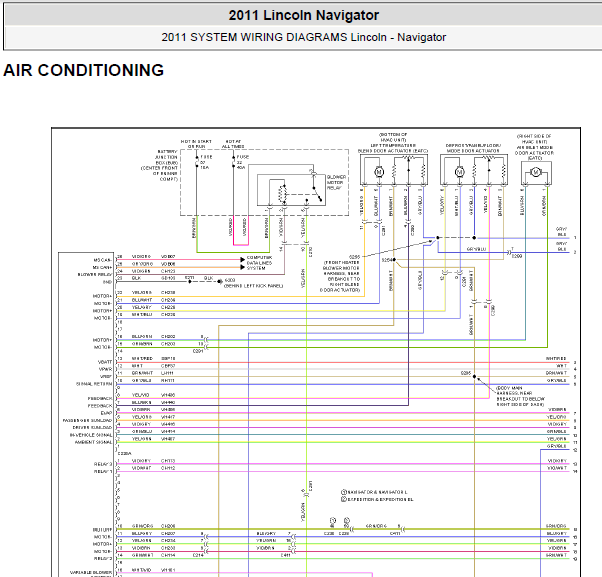Click the 'VARIABLE BLOWER' pin label
The image size is (602, 577).
click(x=91, y=572)
